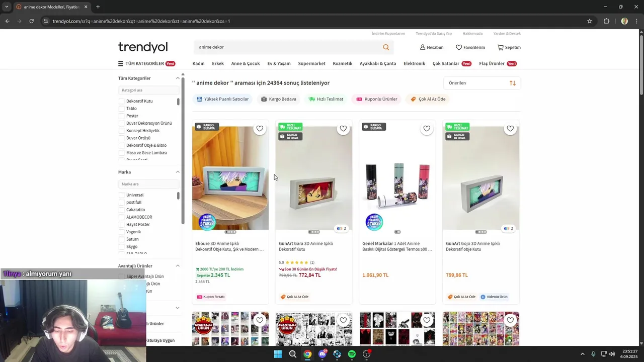Click the Kategori ara search field
Image resolution: width=644 pixels, height=362 pixels.
(148, 90)
